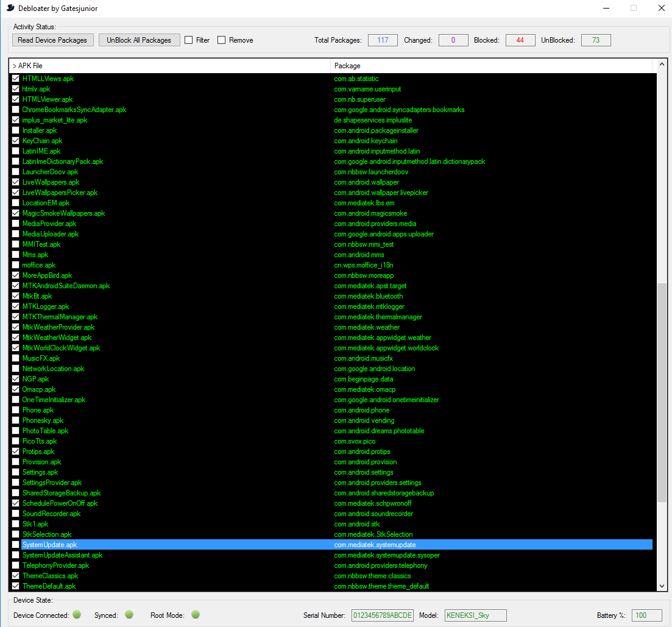Screen dimensions: 672x627
Task: Click Serial Number field
Action: (383, 615)
